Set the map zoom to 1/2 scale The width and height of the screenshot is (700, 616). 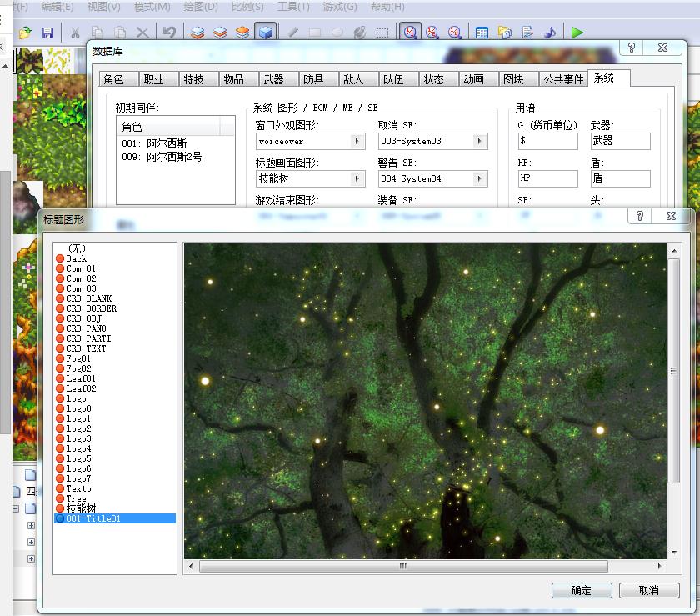pyautogui.click(x=432, y=33)
